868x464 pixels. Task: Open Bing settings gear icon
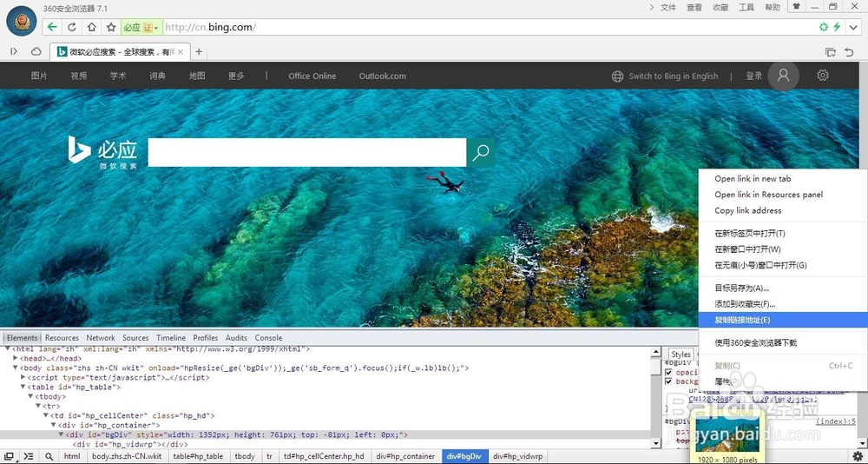823,75
